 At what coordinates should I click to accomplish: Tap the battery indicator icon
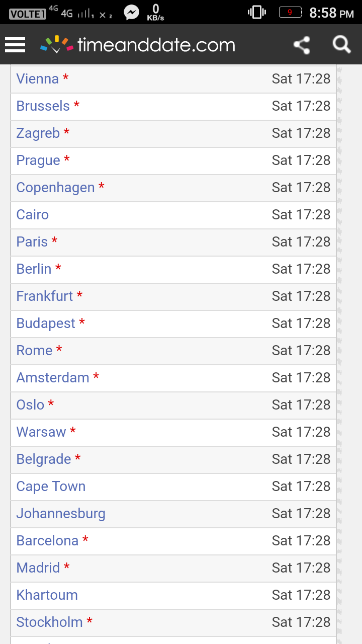click(290, 12)
